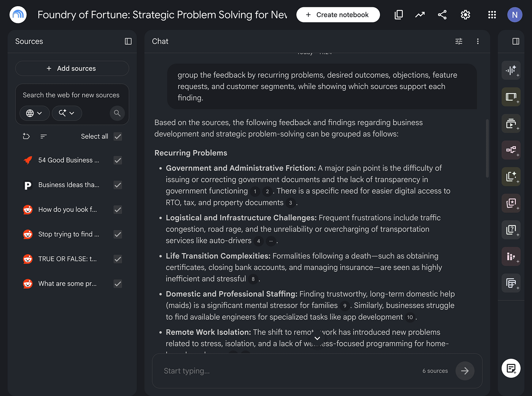Viewport: 532px width, 396px height.
Task: Generate a report in Studio
Action: 511,176
